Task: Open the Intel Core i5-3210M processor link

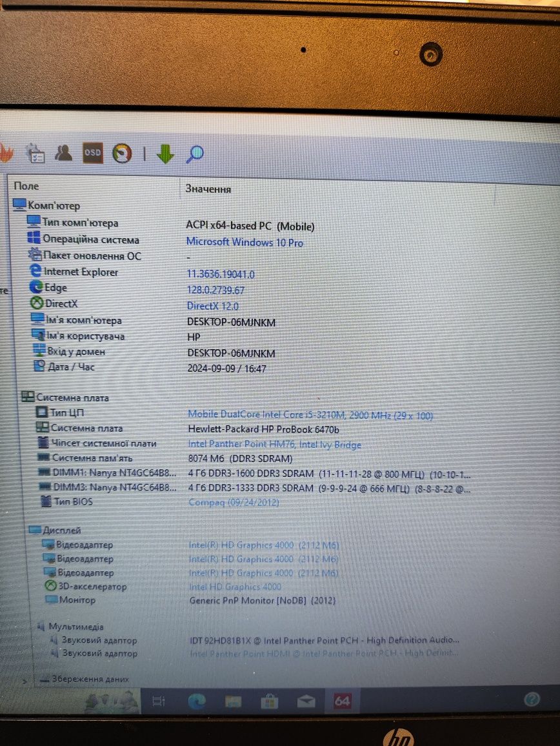Action: click(x=310, y=415)
